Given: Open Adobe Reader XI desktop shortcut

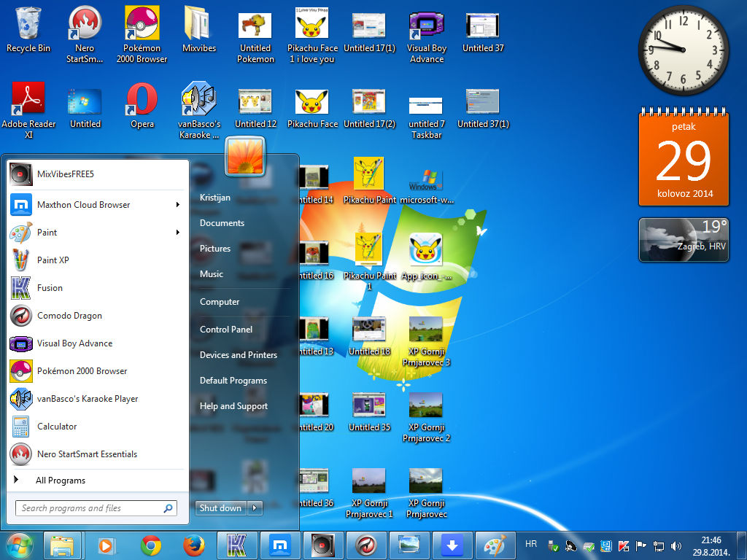Looking at the screenshot, I should click(x=28, y=111).
